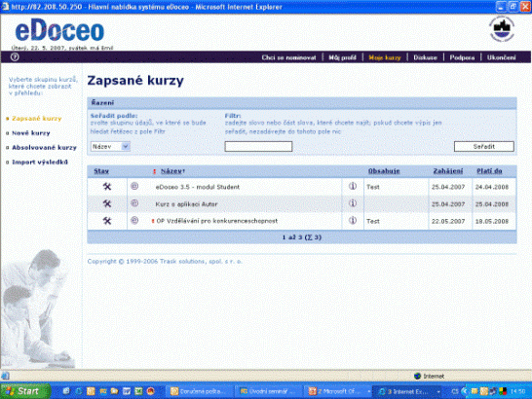Click the Windows Start button
Screen dimensions: 532x399
point(24,391)
